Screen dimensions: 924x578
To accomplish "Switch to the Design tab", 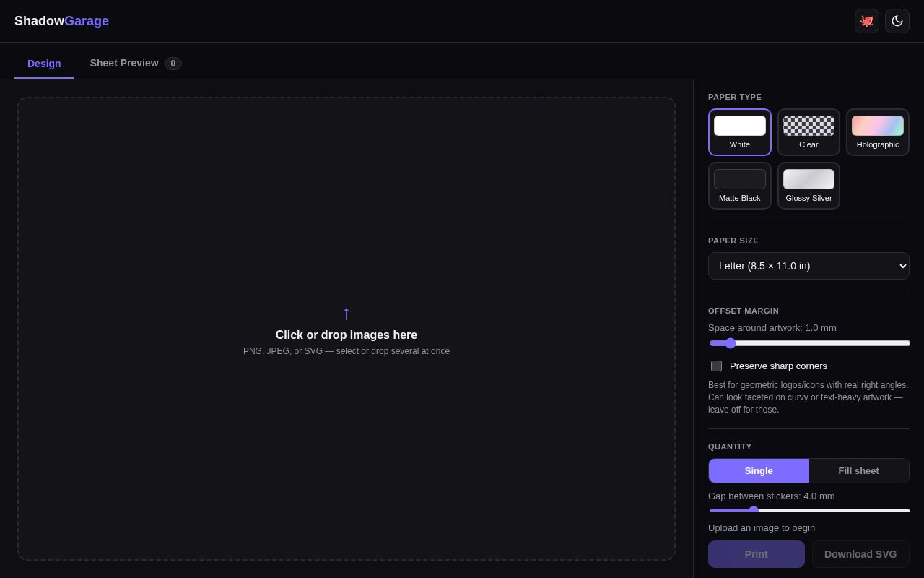I will pos(44,64).
